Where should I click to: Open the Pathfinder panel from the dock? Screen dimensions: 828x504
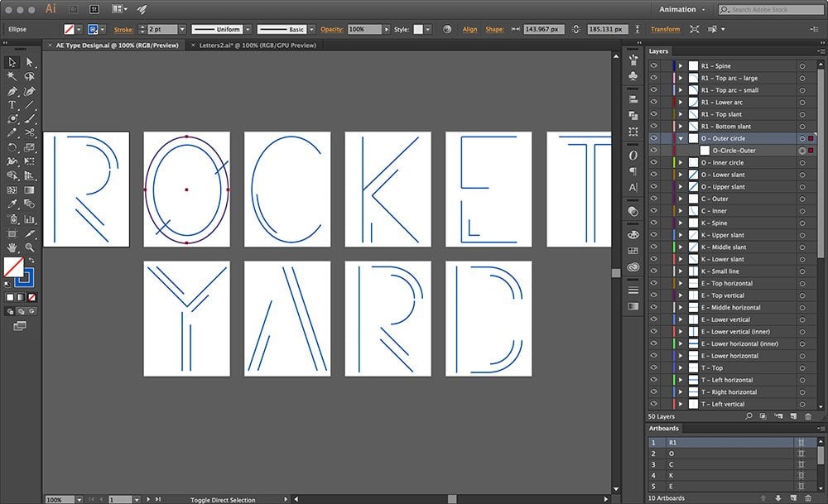633,116
